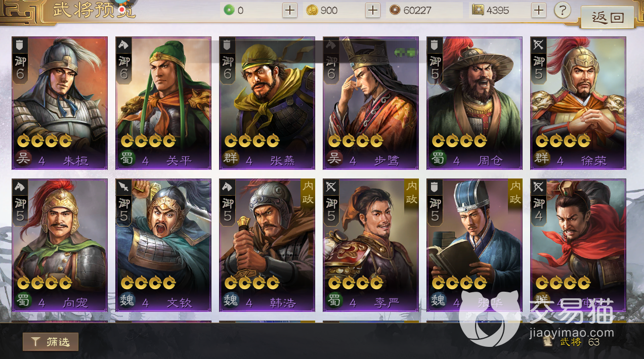The width and height of the screenshot is (644, 359).
Task: Click the archer troop icon on 徐荣's card
Action: click(x=538, y=44)
